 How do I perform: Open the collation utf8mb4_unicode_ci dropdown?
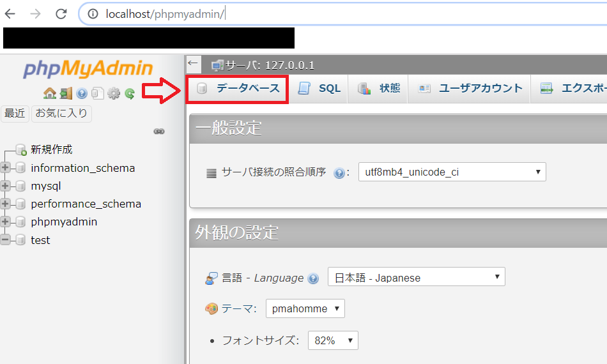coord(452,172)
